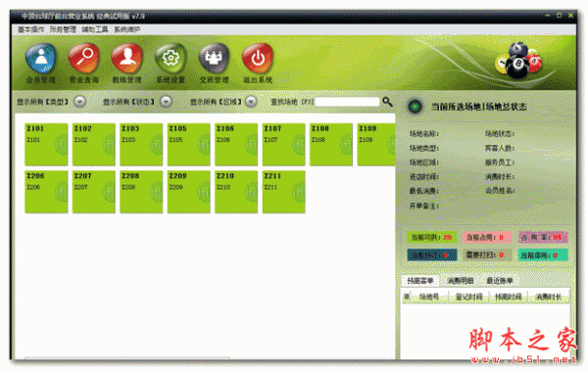588x370 pixels.
Task: Select venue tile Z210
Action: click(x=236, y=192)
